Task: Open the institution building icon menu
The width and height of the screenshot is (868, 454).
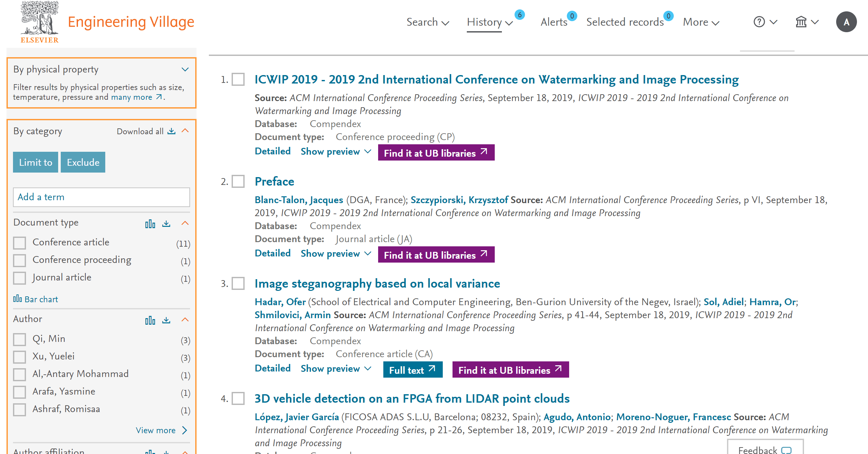Action: click(x=801, y=22)
